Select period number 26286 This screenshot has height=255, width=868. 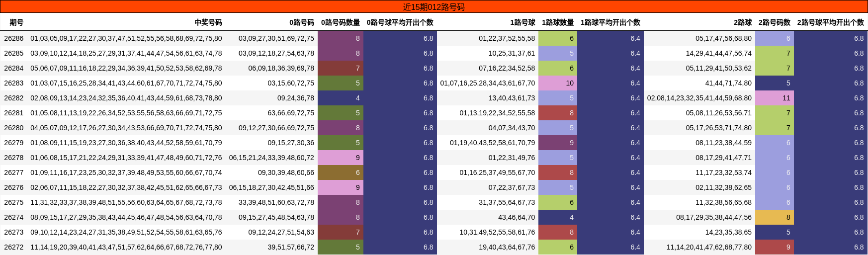click(x=14, y=38)
